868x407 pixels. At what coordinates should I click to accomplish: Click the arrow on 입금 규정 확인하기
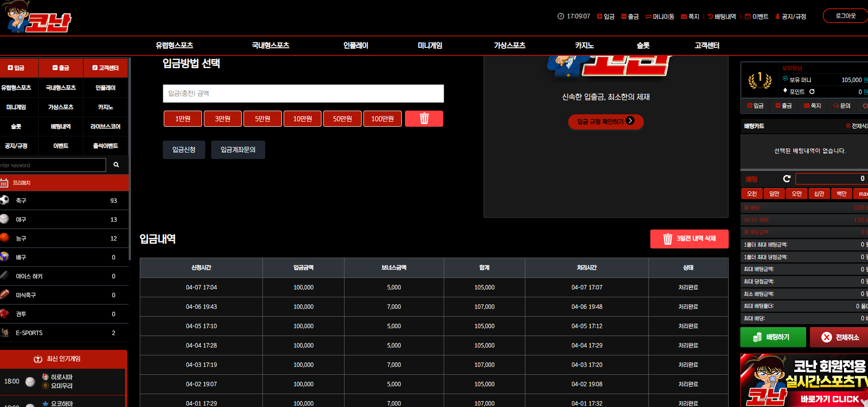pos(630,121)
